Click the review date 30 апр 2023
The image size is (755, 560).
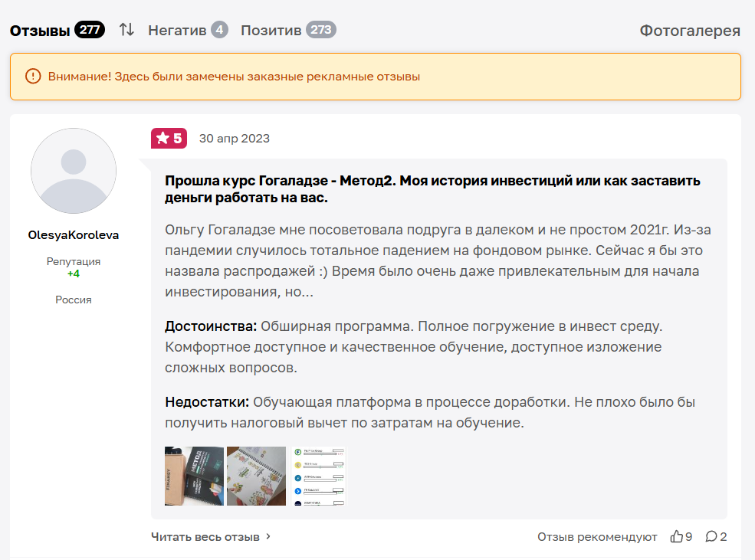[x=235, y=139]
